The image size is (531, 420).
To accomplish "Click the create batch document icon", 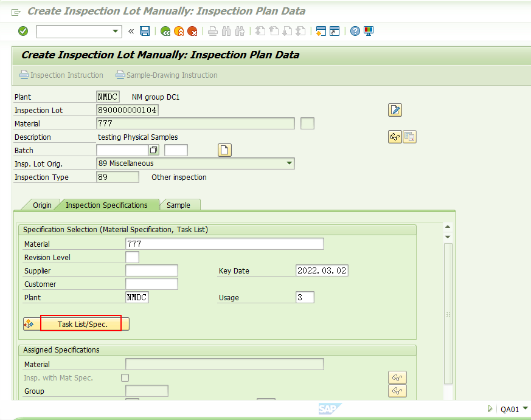I will (x=224, y=150).
